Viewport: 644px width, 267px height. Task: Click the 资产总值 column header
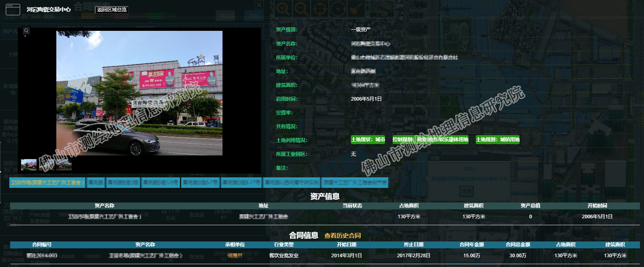[x=531, y=206]
